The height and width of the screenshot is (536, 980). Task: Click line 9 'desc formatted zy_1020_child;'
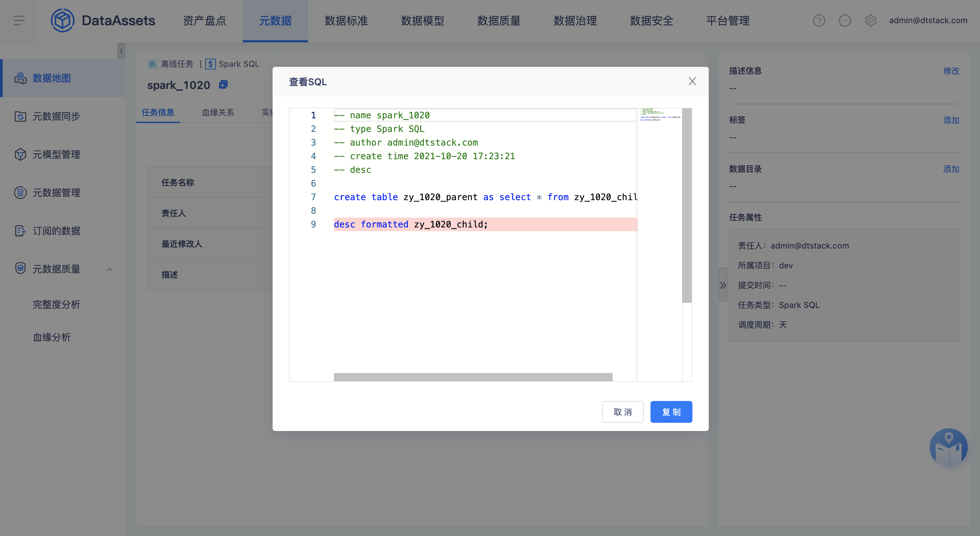coord(411,224)
